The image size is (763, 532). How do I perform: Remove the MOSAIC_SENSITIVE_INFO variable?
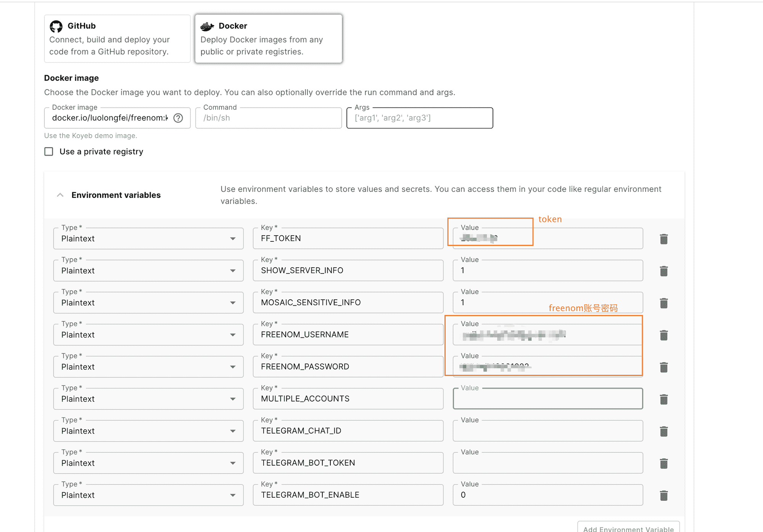pos(664,303)
